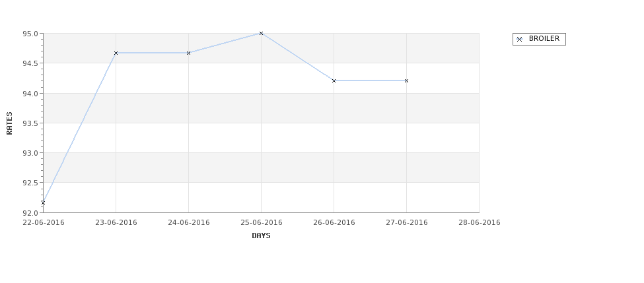Select the 93.5 tick label
Image resolution: width=644 pixels, height=283 pixels.
point(30,123)
